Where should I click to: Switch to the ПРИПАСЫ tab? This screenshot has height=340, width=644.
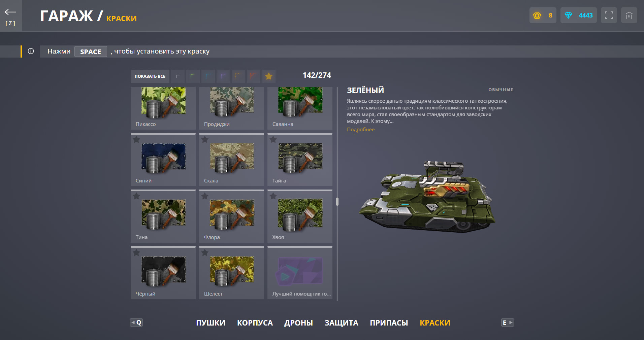[x=389, y=323]
